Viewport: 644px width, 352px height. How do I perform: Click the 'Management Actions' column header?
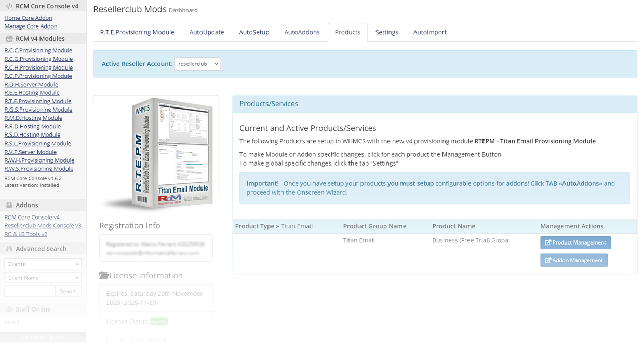[x=572, y=226]
